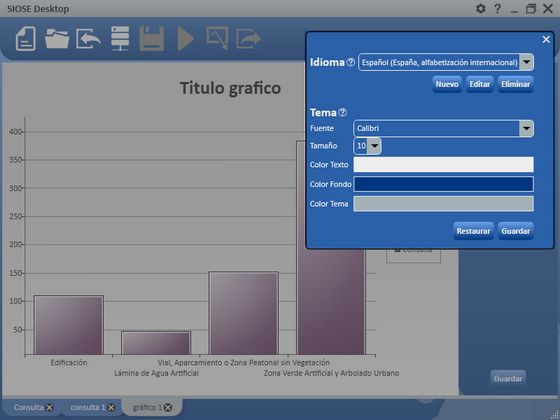Open the Fuente font dropdown

click(526, 128)
